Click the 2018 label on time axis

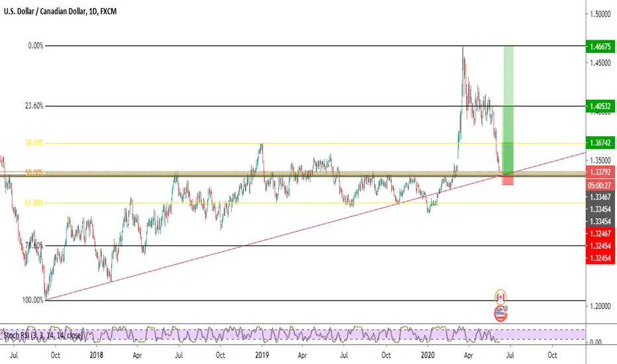coord(96,355)
